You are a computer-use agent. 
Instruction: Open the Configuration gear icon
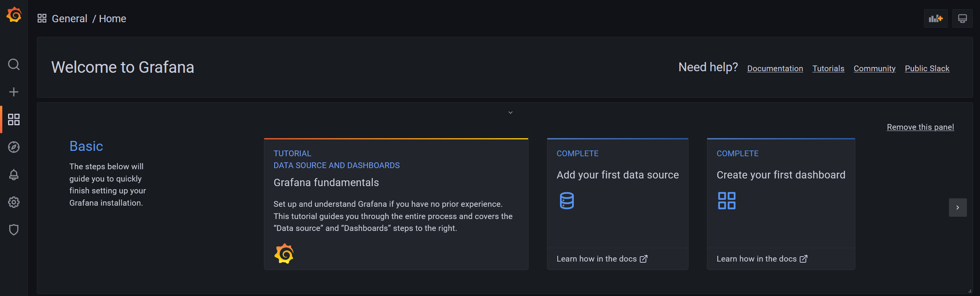click(14, 202)
